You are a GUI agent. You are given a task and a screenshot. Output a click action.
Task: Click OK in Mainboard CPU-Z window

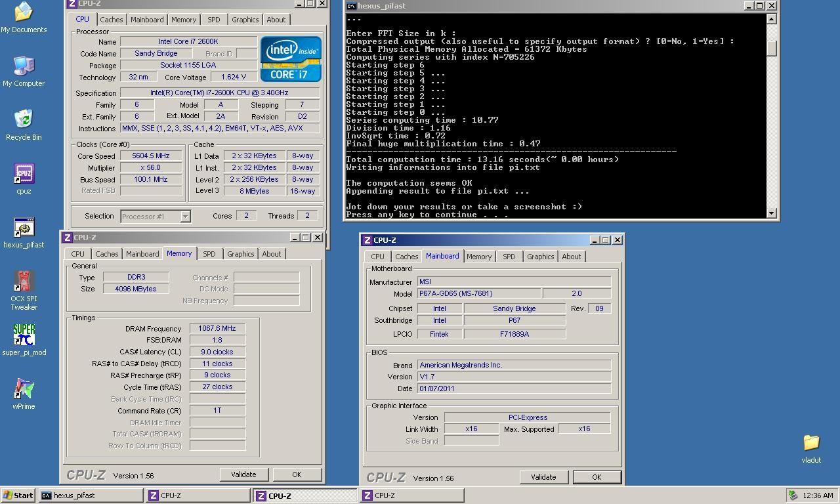[597, 477]
